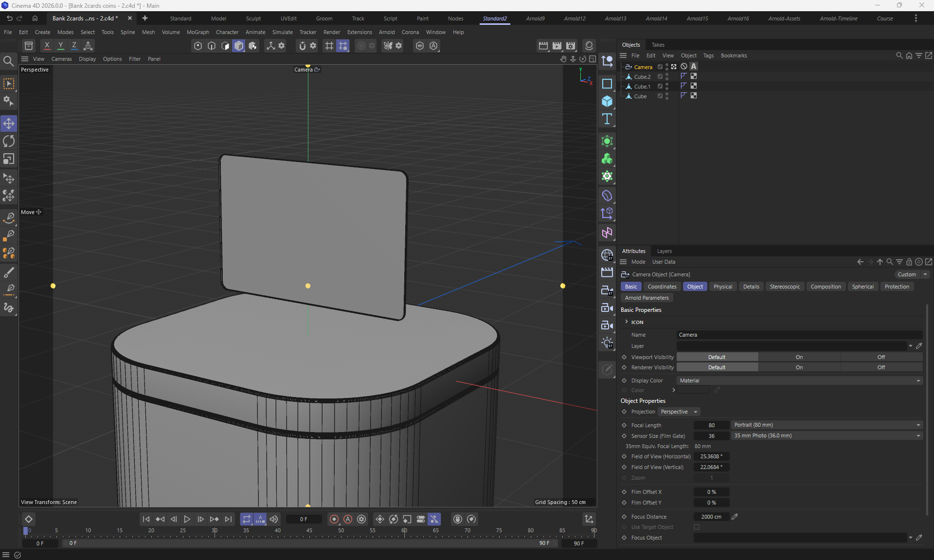Image resolution: width=934 pixels, height=560 pixels.
Task: Open the Projection dropdown
Action: pyautogui.click(x=679, y=412)
